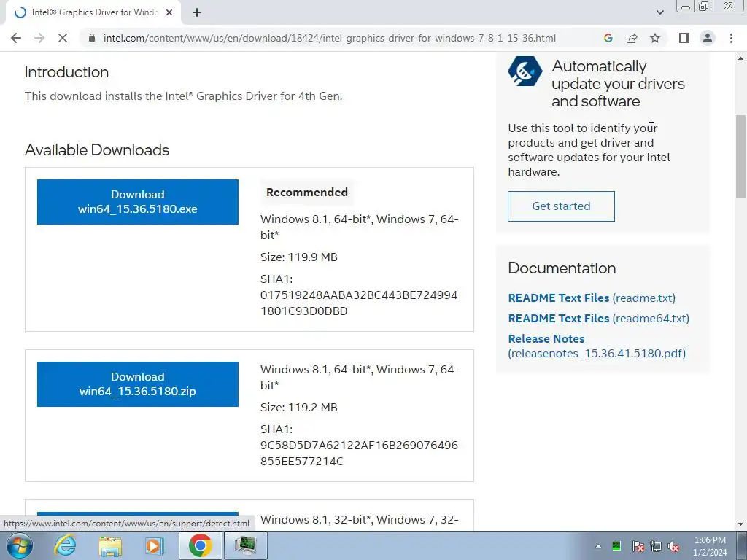Image resolution: width=747 pixels, height=560 pixels.
Task: Launch Internet Explorer from taskbar
Action: pyautogui.click(x=65, y=545)
